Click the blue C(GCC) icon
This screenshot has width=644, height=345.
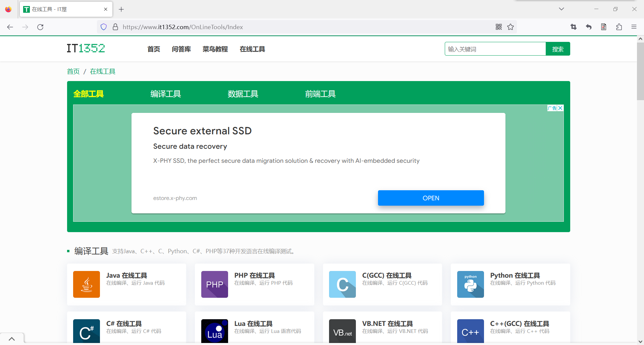342,284
